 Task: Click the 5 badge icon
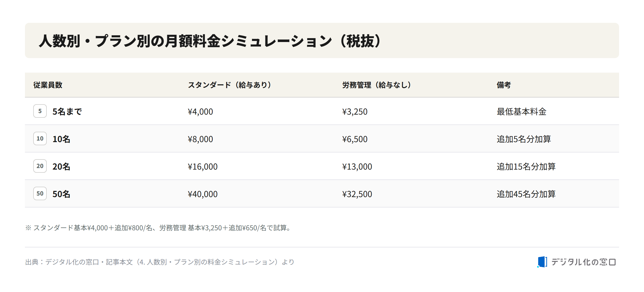point(40,111)
